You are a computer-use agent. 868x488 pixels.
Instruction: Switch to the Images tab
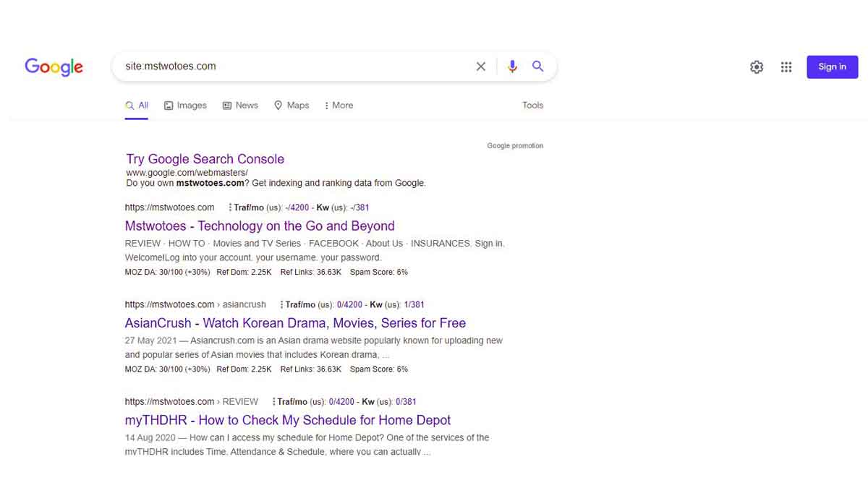pos(185,106)
